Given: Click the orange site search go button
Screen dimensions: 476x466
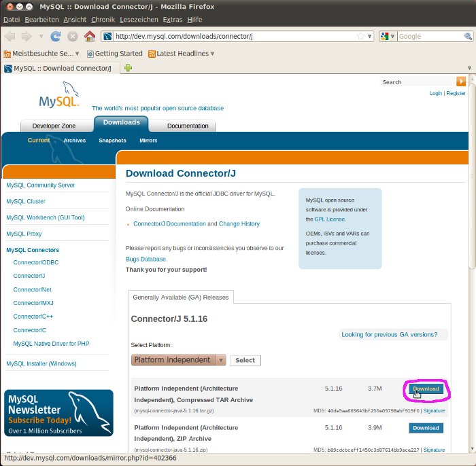Looking at the screenshot, I should pyautogui.click(x=461, y=82).
